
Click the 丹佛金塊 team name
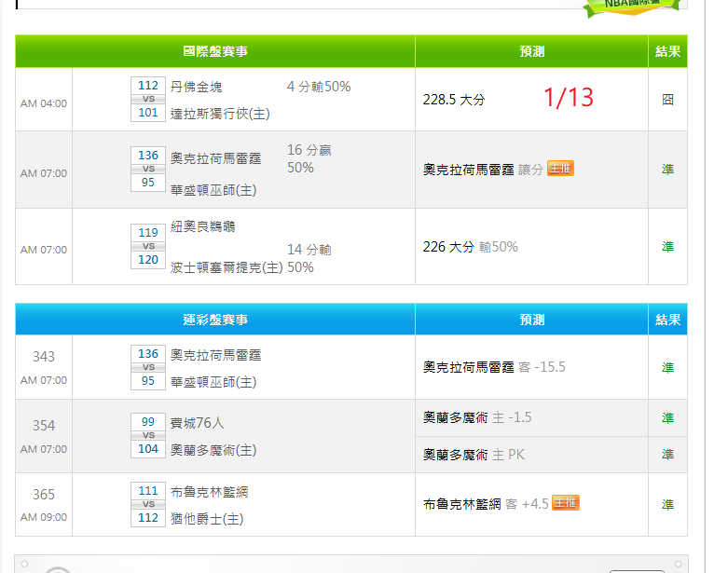(x=196, y=87)
